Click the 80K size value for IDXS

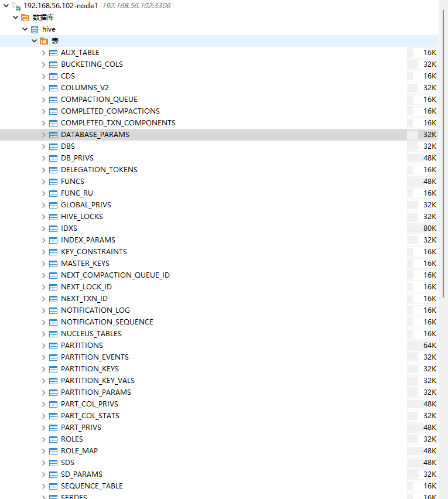point(430,228)
